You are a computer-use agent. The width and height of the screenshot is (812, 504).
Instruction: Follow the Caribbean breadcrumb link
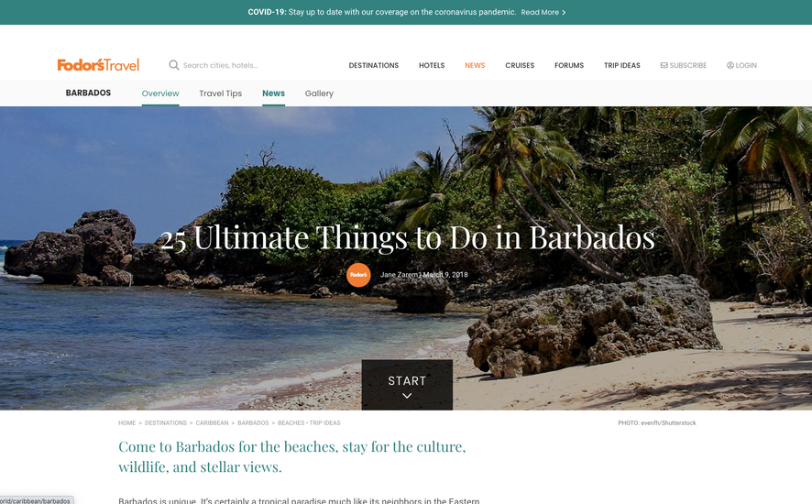[212, 423]
